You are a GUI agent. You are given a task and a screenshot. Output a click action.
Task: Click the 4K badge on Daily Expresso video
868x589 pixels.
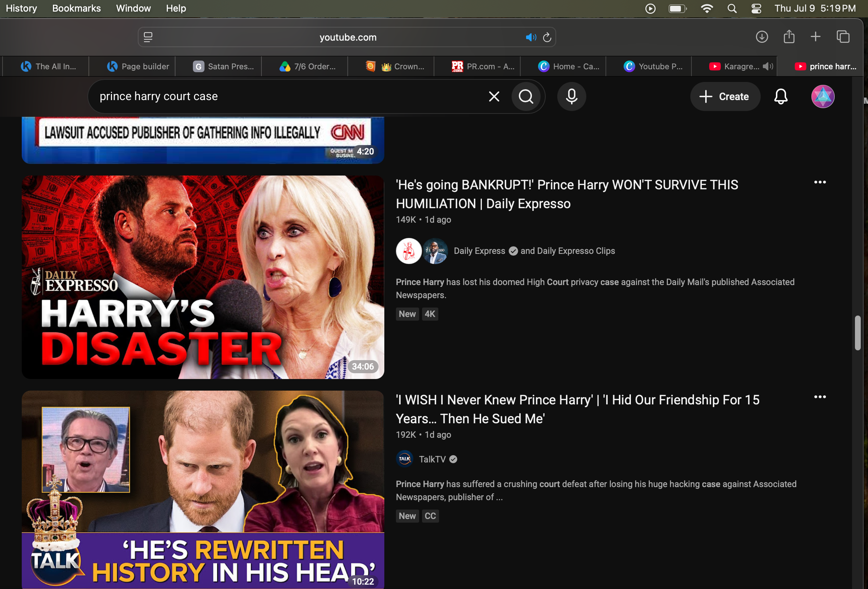tap(430, 314)
